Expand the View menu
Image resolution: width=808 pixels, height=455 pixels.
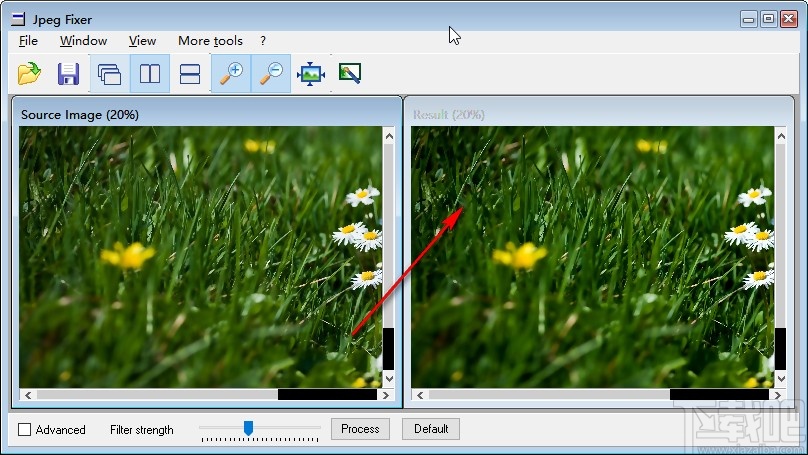[142, 41]
